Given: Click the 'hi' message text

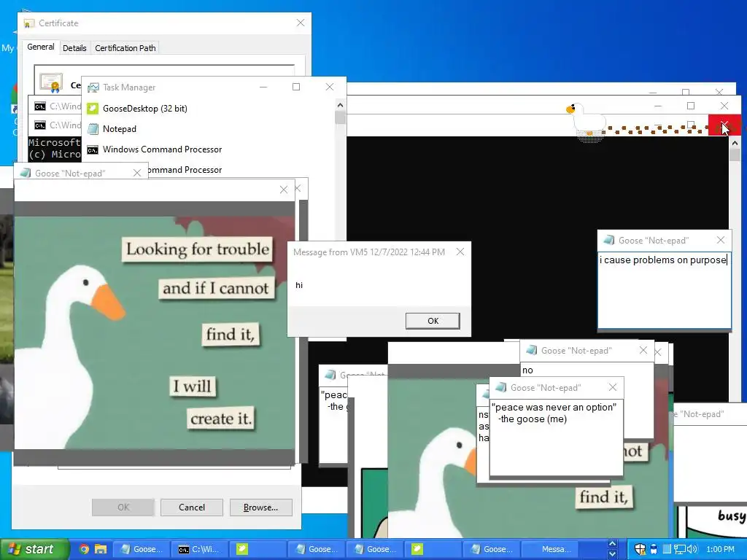Looking at the screenshot, I should coord(299,285).
